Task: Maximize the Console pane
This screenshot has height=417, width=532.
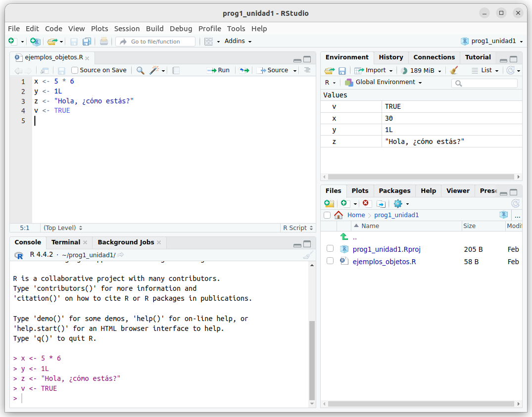Action: point(307,244)
